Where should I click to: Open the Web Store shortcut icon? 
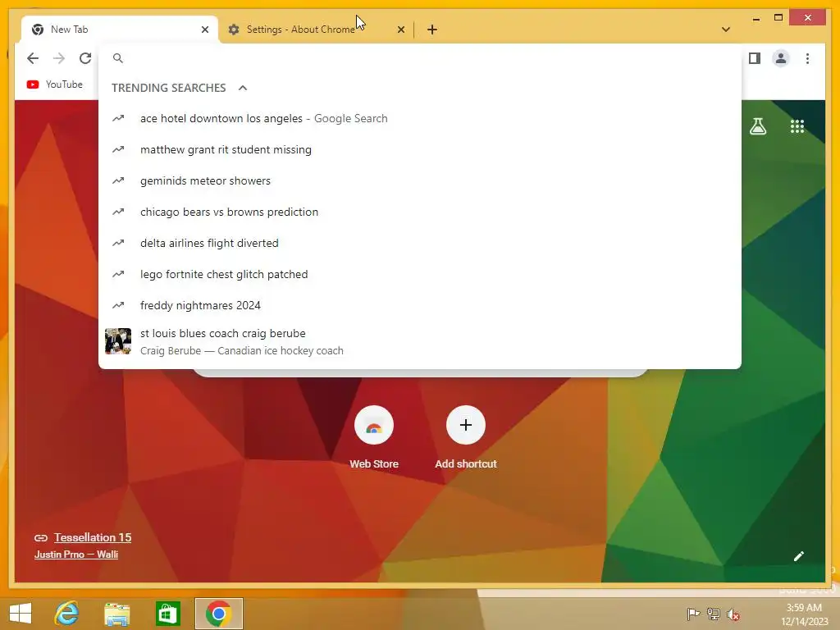pyautogui.click(x=374, y=426)
